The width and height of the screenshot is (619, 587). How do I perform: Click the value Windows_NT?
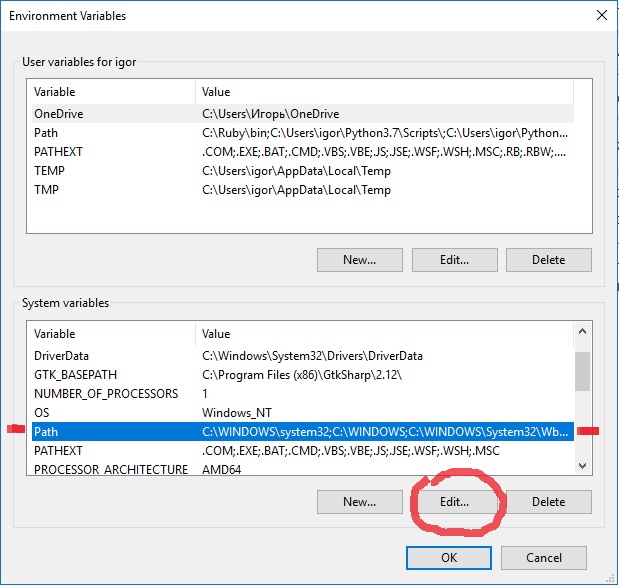pos(237,413)
